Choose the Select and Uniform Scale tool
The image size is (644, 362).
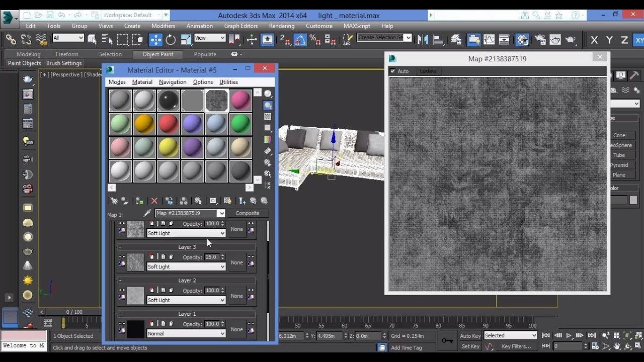pyautogui.click(x=186, y=39)
